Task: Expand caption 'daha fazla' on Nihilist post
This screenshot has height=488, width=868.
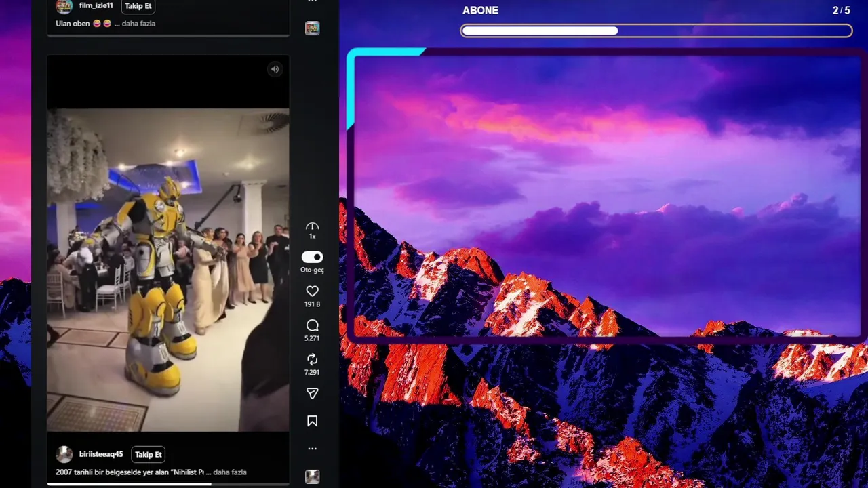Action: point(230,472)
